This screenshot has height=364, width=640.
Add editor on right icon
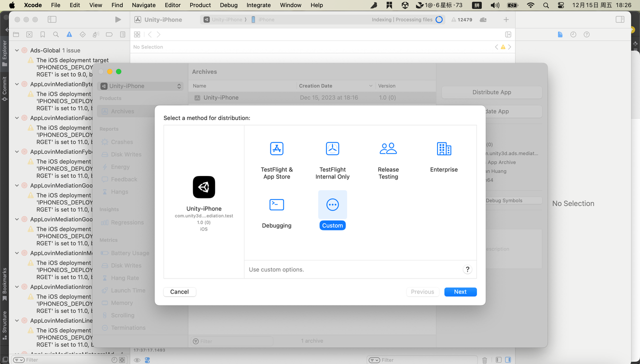508,34
